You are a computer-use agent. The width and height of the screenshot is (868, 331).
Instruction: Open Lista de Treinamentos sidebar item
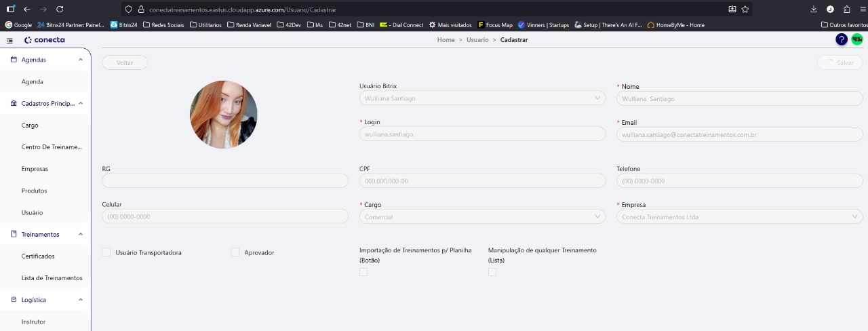(x=52, y=278)
